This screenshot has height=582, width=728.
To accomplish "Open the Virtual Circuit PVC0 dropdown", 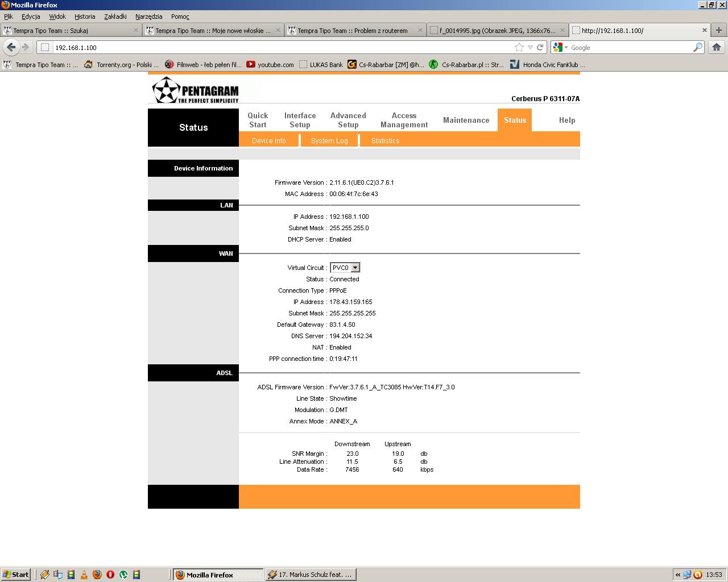I will click(345, 268).
